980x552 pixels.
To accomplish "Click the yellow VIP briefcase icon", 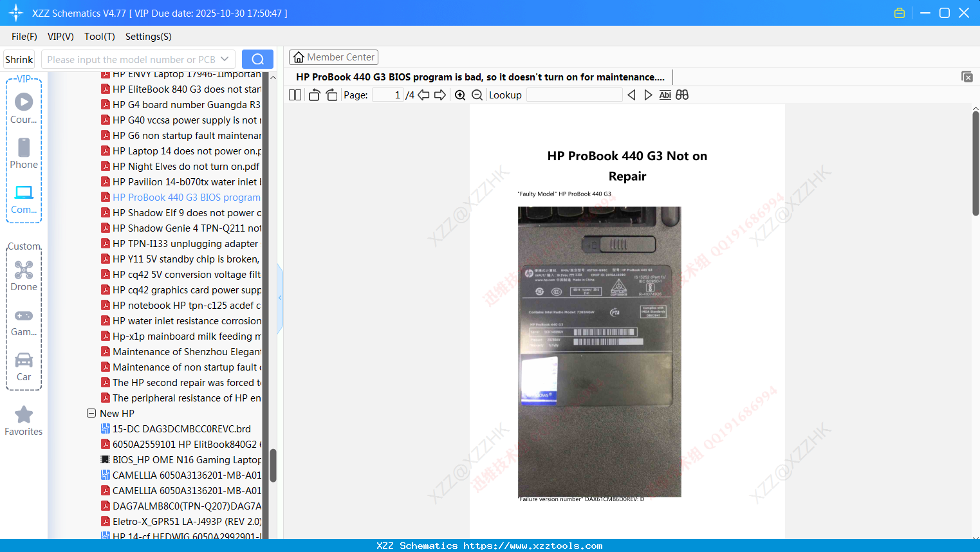I will tap(900, 13).
